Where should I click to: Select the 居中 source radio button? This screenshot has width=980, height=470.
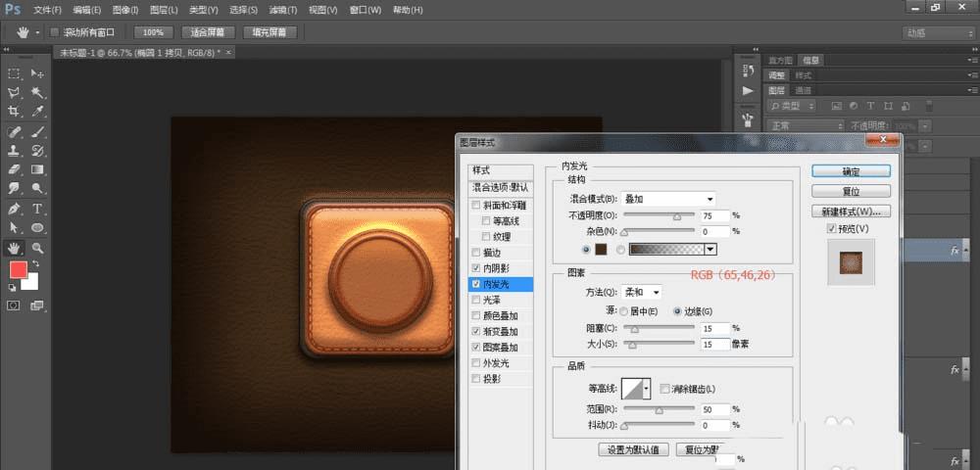623,310
